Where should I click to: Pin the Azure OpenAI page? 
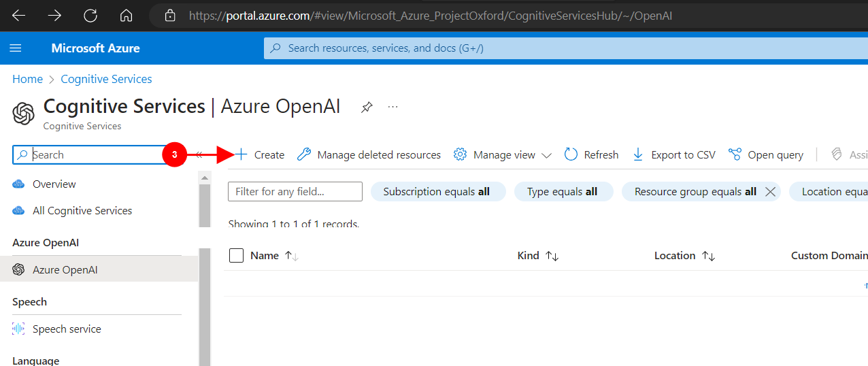click(x=367, y=107)
